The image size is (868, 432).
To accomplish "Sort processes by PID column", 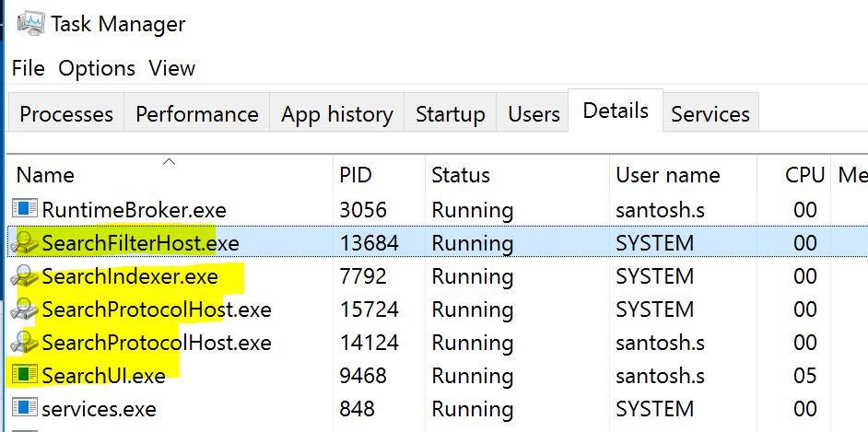I will click(x=356, y=175).
